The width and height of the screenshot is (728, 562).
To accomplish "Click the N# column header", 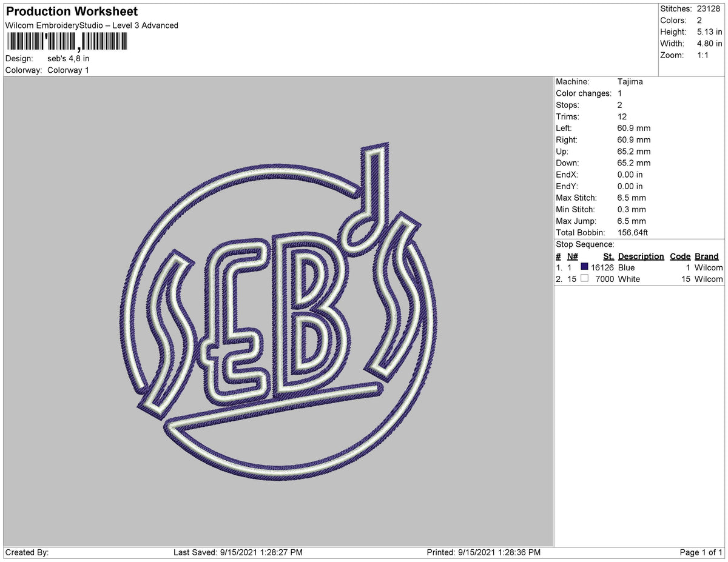I will pyautogui.click(x=571, y=256).
